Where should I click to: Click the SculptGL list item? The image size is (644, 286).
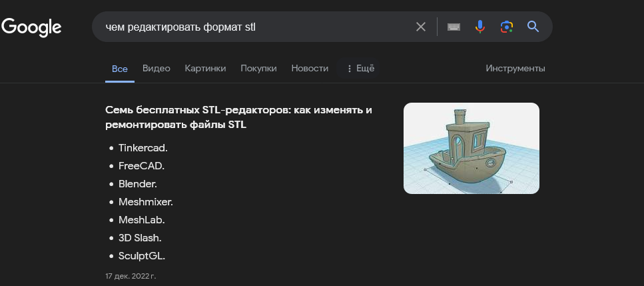[x=142, y=257]
